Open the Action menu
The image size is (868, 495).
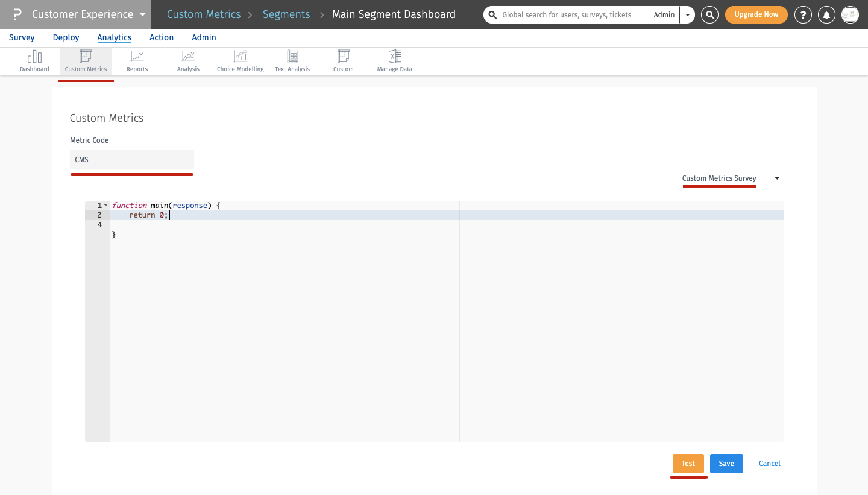[162, 37]
